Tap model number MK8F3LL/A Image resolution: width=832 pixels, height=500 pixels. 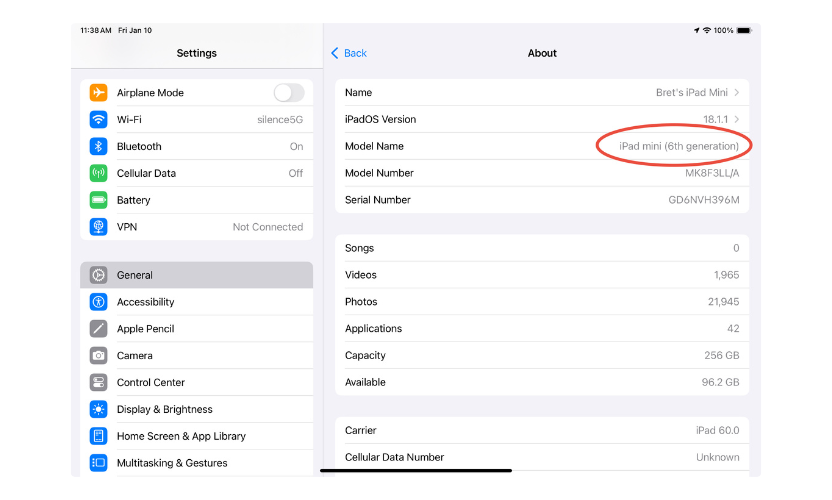tap(712, 173)
